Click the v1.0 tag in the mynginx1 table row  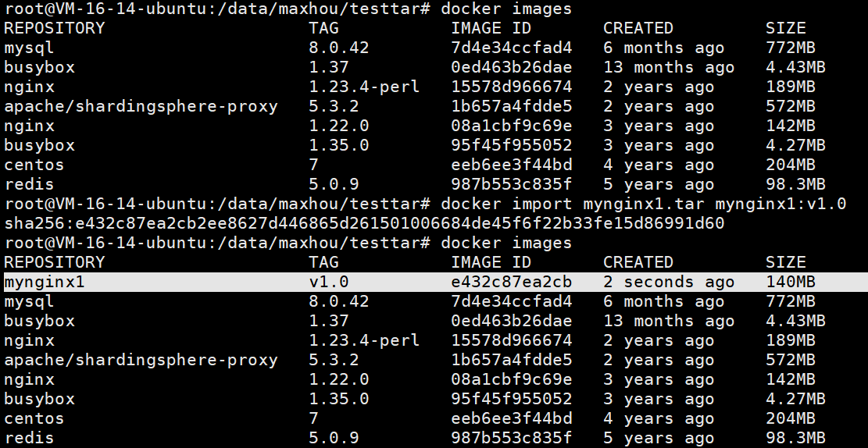coord(329,282)
